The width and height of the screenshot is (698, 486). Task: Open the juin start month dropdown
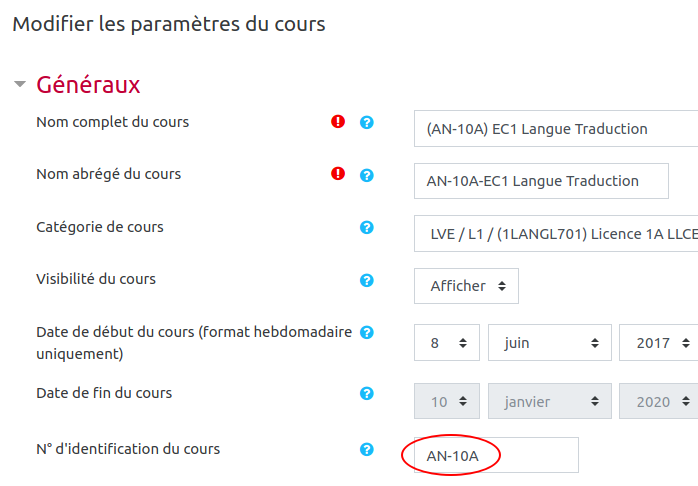[549, 342]
